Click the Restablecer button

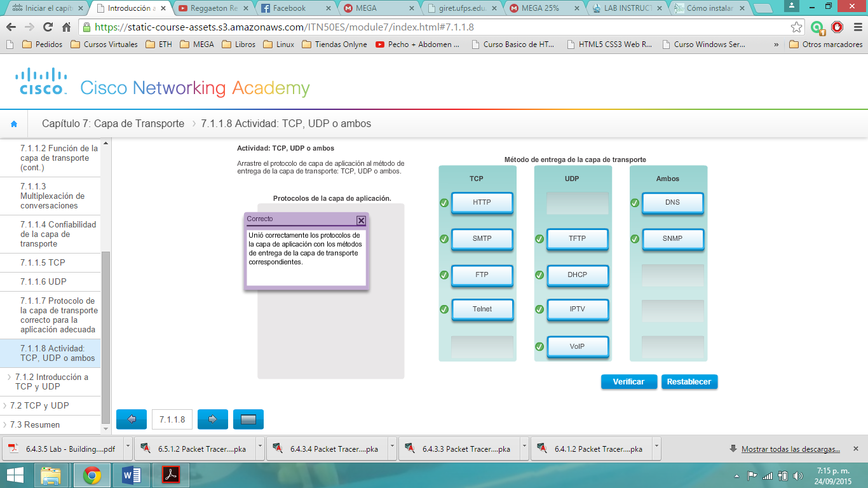click(x=689, y=382)
